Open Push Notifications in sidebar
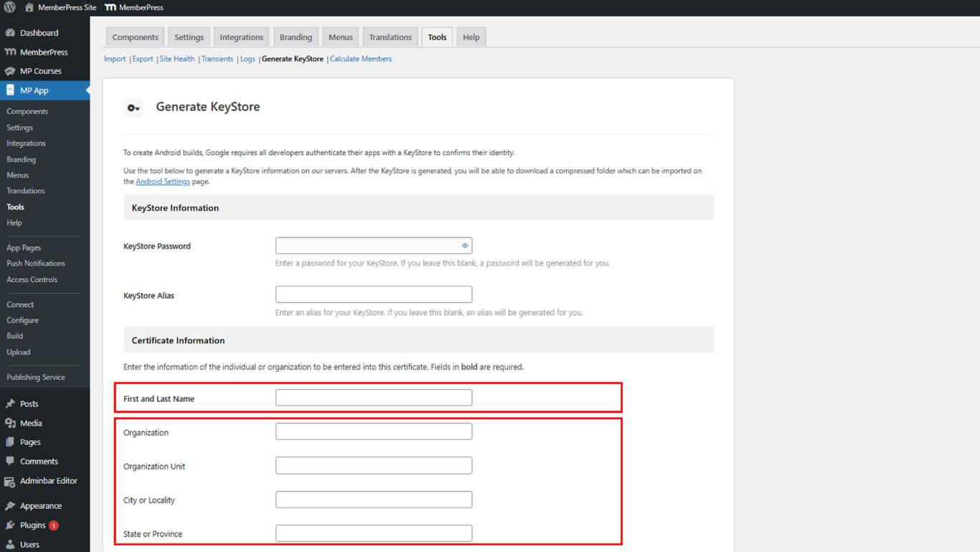The image size is (980, 552). point(36,263)
